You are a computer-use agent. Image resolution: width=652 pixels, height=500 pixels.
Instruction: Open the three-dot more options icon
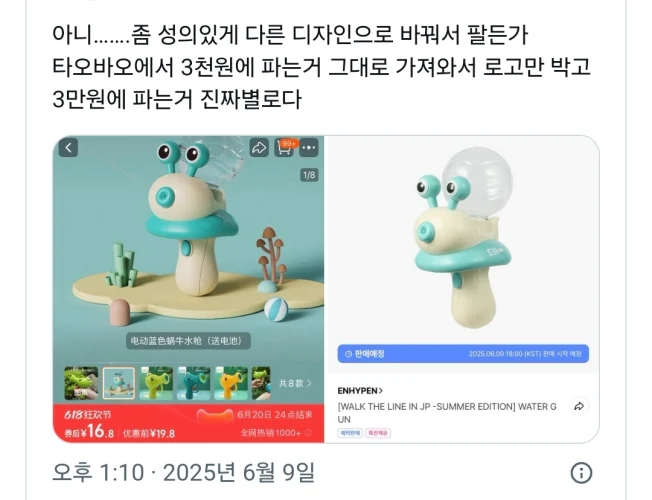[x=309, y=148]
